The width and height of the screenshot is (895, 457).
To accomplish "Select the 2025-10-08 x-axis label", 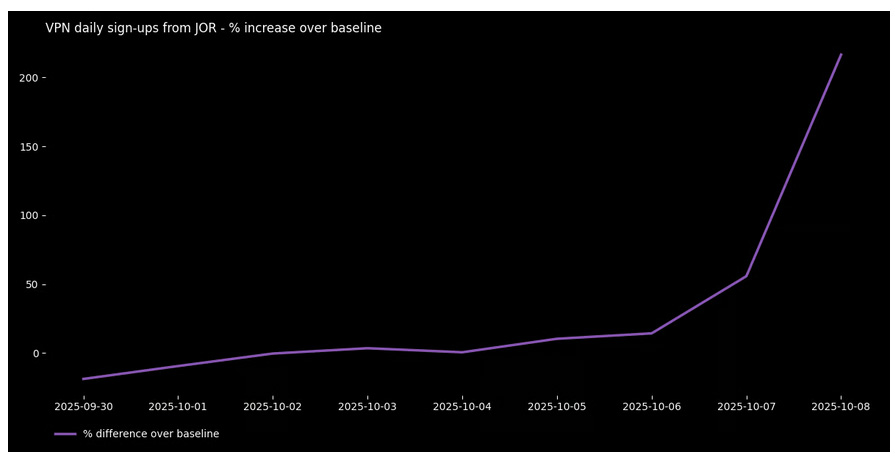I will tap(841, 407).
